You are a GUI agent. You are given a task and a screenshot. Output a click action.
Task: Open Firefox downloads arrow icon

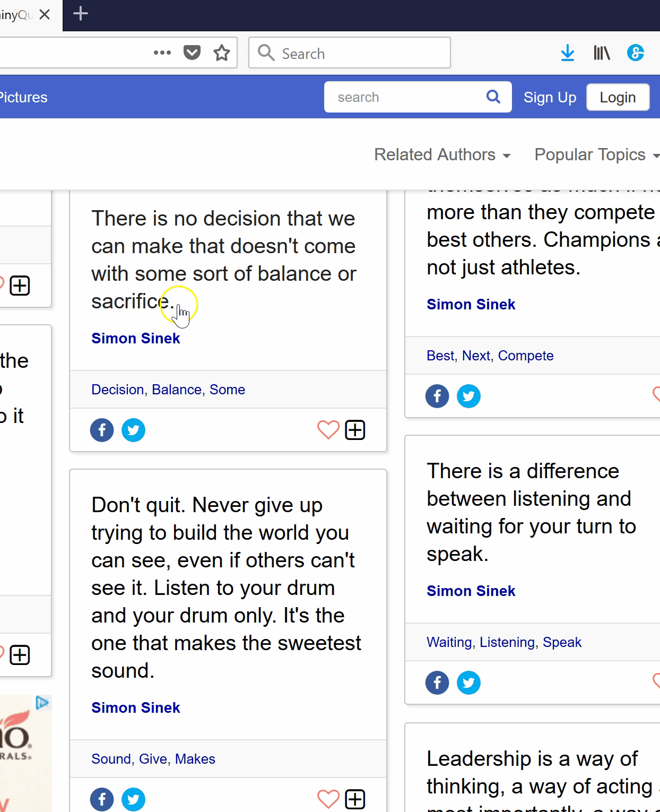[568, 53]
